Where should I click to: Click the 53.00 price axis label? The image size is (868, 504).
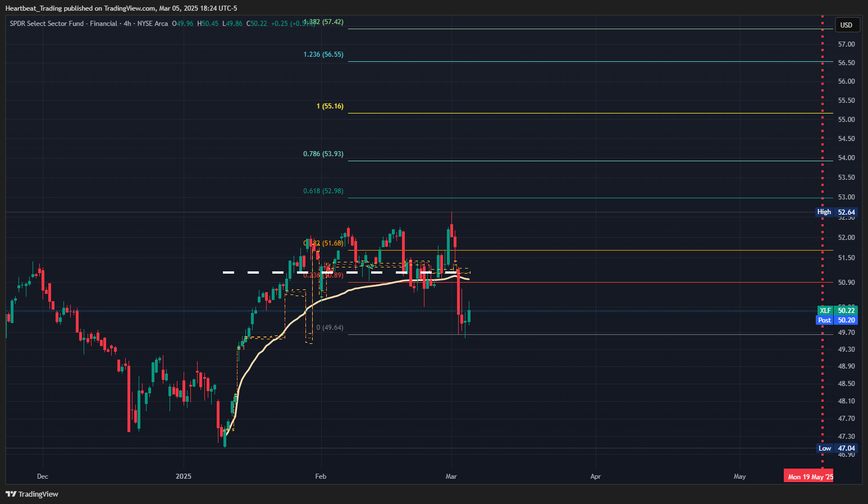(847, 197)
